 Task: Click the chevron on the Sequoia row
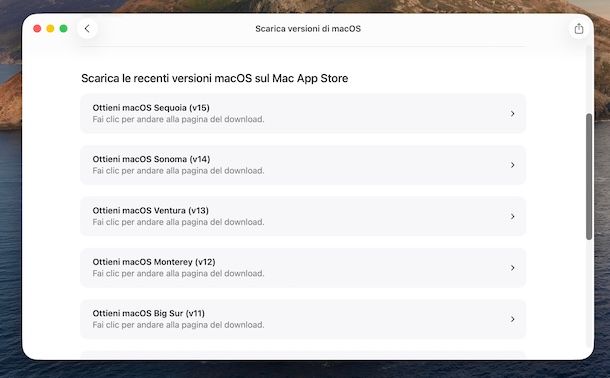coord(512,114)
